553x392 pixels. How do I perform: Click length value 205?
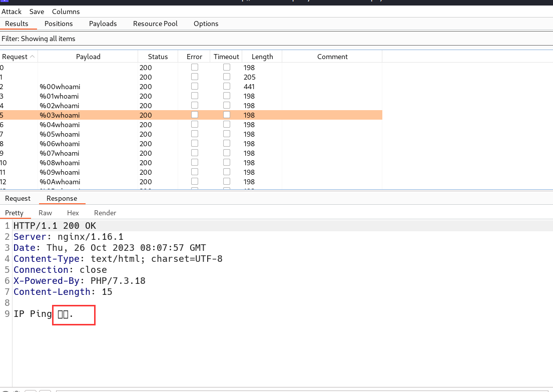(249, 77)
